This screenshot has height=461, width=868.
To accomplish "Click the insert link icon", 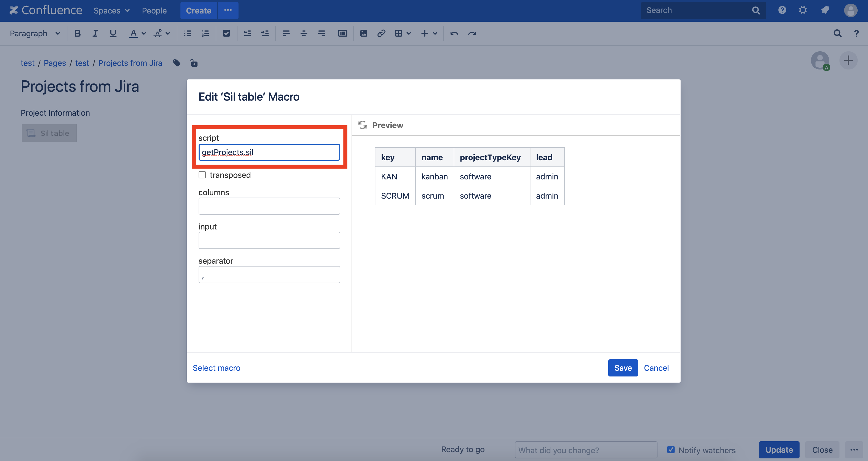I will 381,33.
